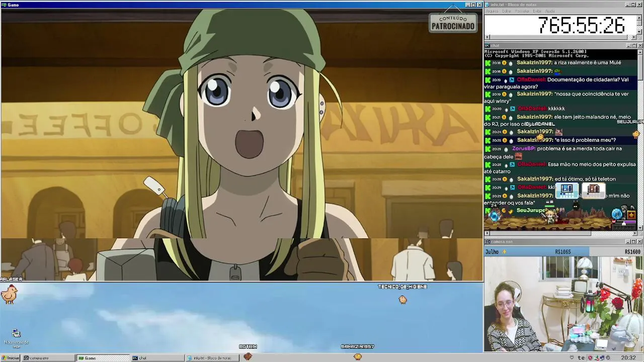644x362 pixels.
Task: Click the Iniciar start button
Action: (11, 358)
